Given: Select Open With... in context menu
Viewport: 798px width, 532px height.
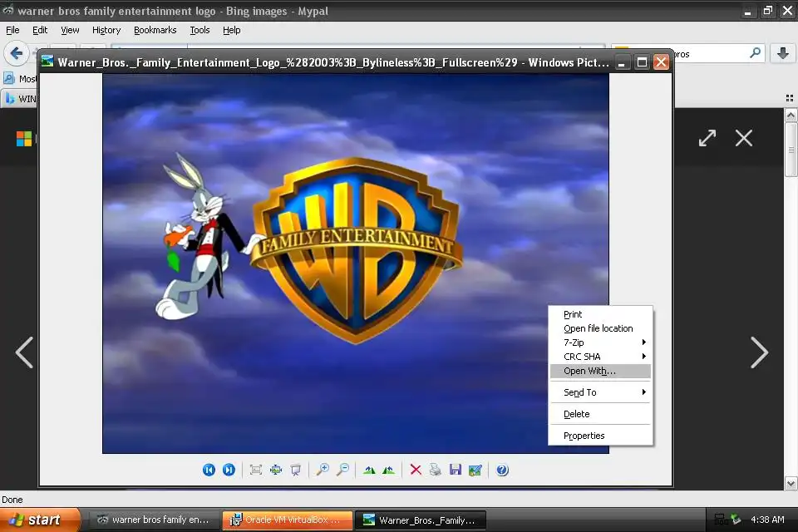Looking at the screenshot, I should [600, 371].
